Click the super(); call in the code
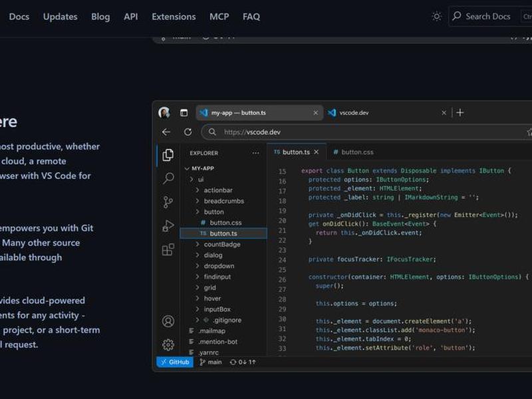The width and height of the screenshot is (532, 399). coord(329,286)
